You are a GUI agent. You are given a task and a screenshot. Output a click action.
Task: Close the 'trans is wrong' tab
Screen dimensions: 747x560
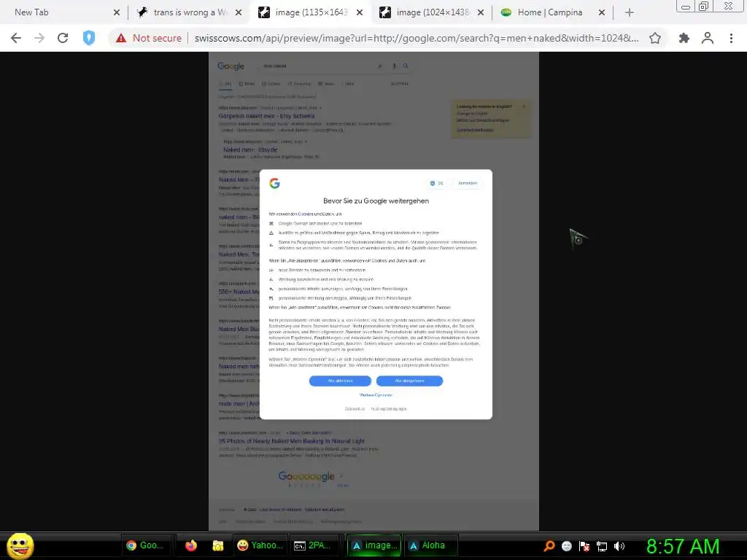click(239, 12)
